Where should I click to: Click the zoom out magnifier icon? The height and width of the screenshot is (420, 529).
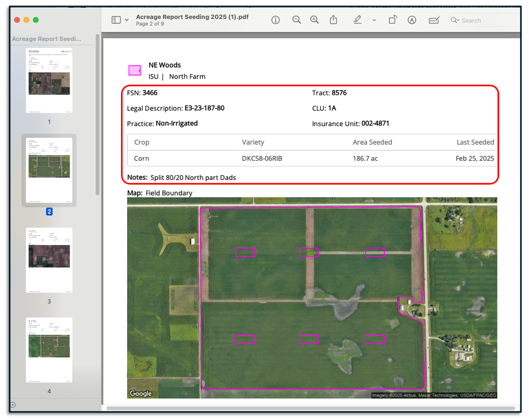pos(296,20)
